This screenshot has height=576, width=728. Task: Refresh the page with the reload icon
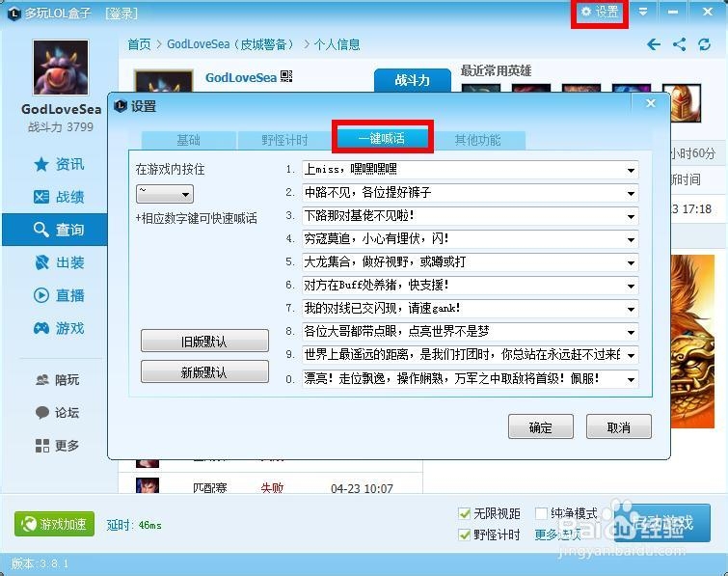tap(705, 44)
